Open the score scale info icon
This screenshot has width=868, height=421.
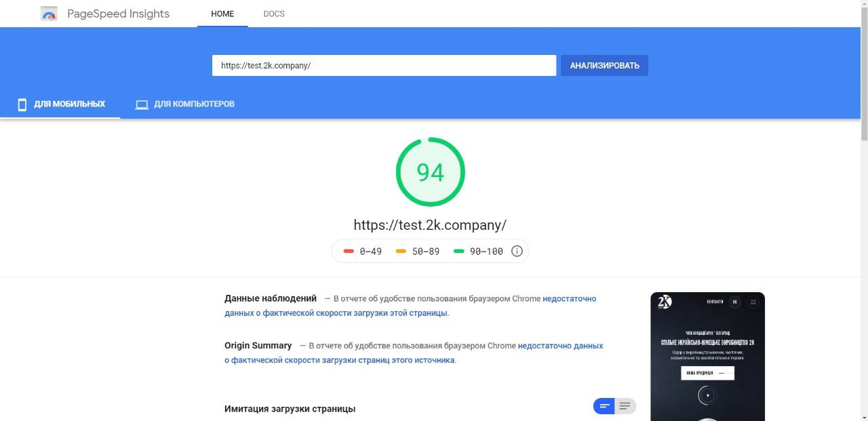(x=517, y=252)
